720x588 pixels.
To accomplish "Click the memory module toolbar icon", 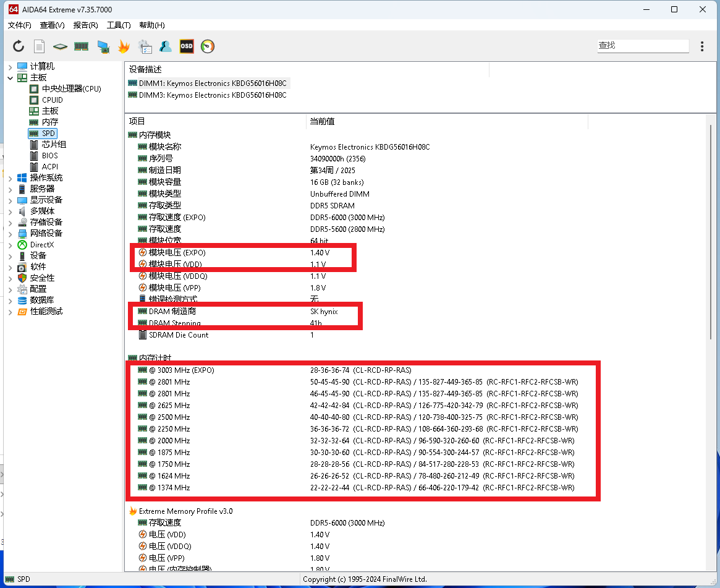I will point(82,46).
